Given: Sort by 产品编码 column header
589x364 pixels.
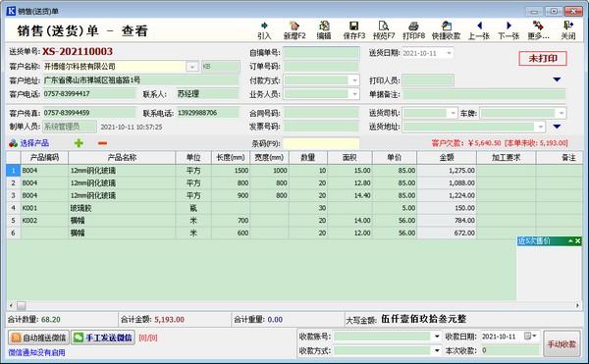Looking at the screenshot, I should pyautogui.click(x=44, y=158).
